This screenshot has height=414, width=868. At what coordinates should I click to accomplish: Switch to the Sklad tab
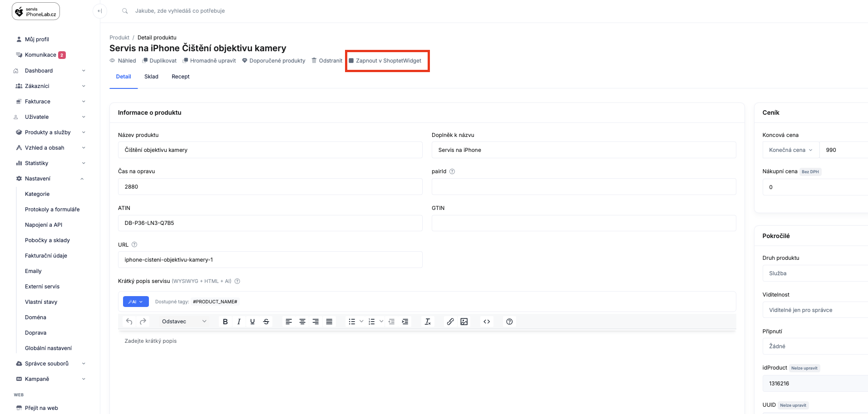[x=151, y=77]
